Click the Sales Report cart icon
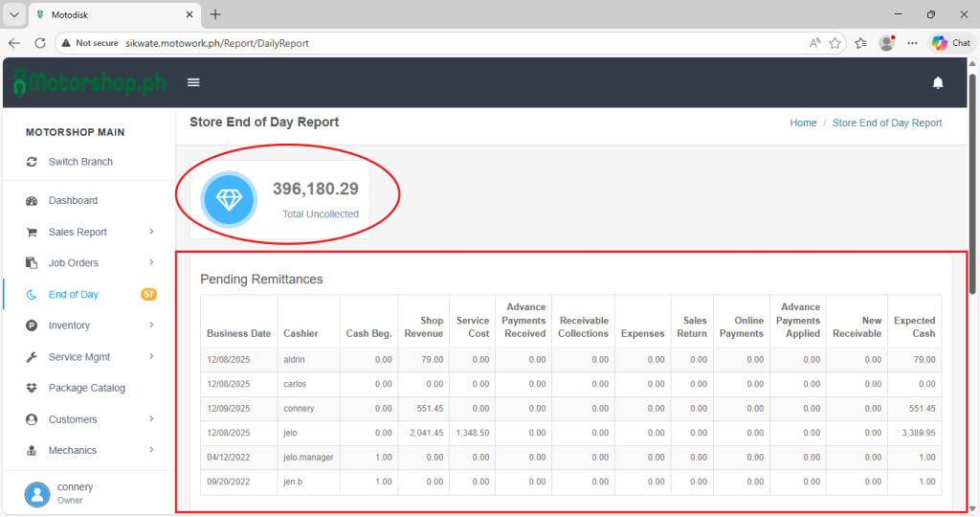This screenshot has height=517, width=980. tap(32, 233)
